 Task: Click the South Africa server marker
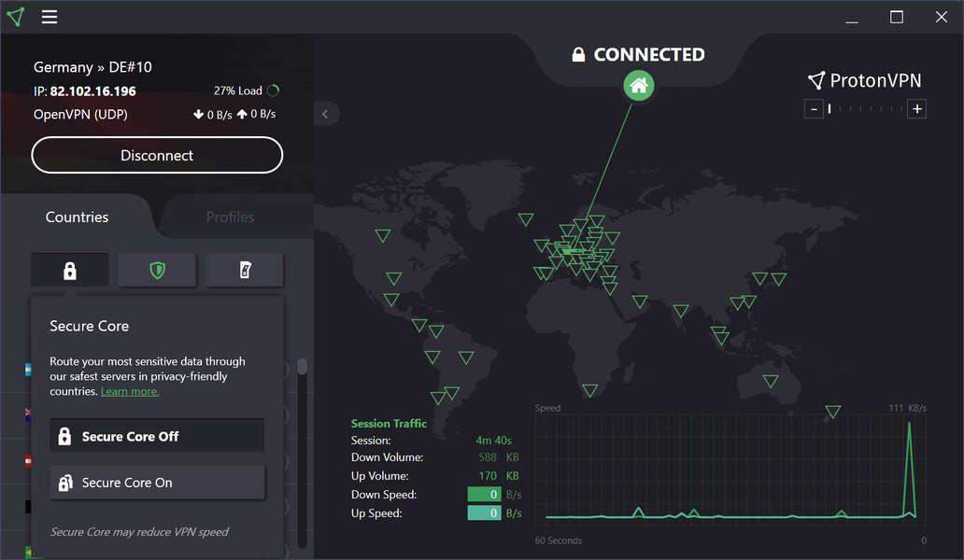590,390
